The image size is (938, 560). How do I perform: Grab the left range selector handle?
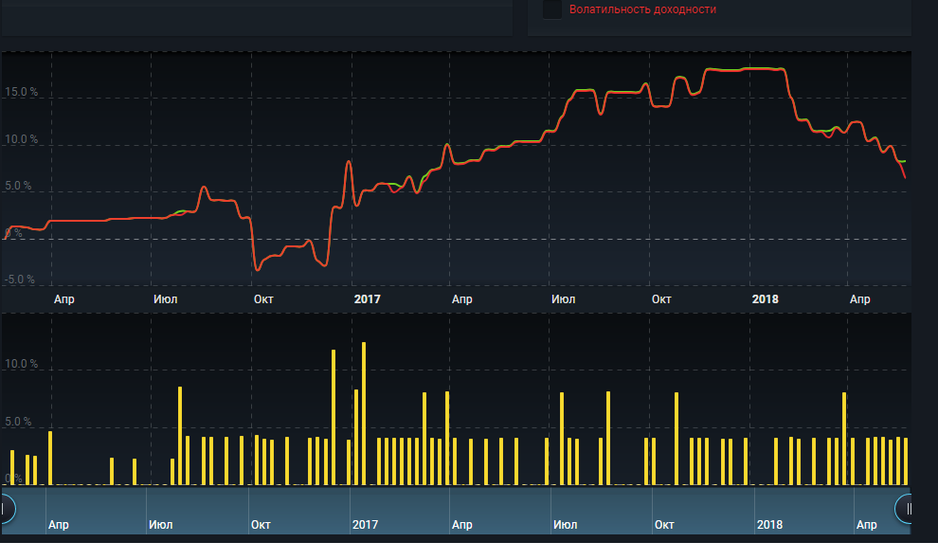5,509
